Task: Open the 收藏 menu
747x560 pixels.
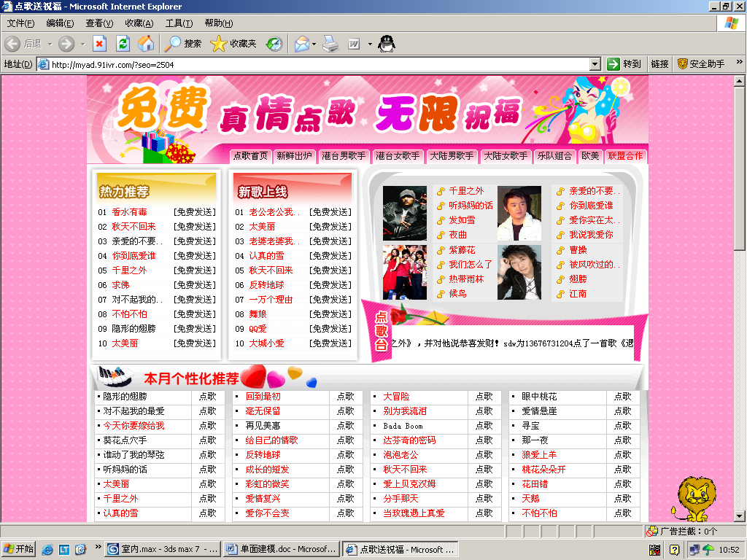Action: pos(139,23)
